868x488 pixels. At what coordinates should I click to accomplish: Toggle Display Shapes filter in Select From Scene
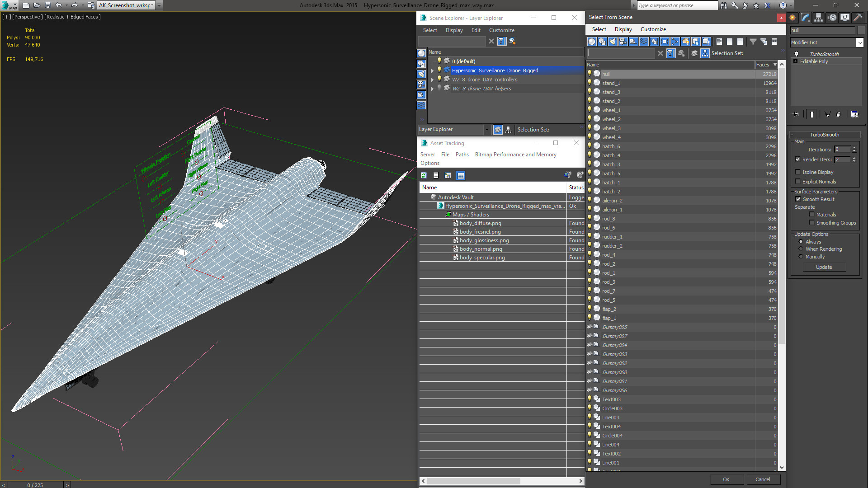tap(602, 42)
